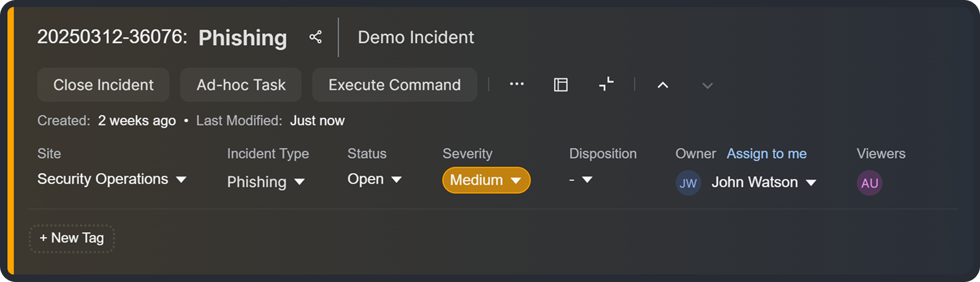Click the AU viewer avatar

pyautogui.click(x=869, y=183)
